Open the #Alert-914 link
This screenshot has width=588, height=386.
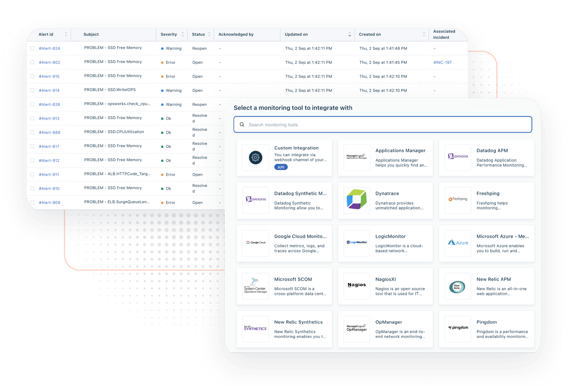coord(49,91)
